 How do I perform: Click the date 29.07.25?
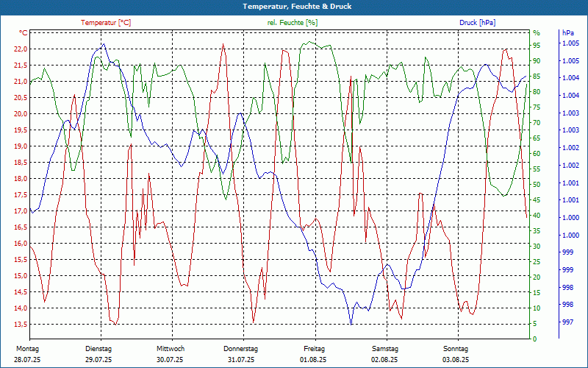click(98, 360)
